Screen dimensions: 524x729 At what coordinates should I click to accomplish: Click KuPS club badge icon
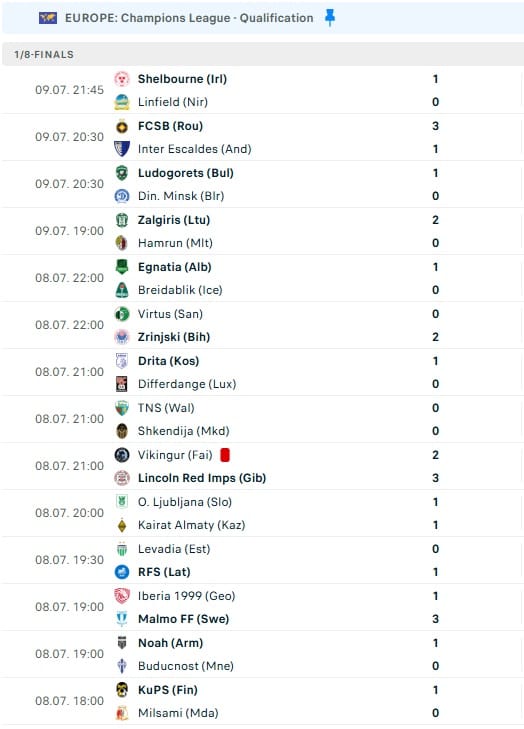pyautogui.click(x=122, y=689)
